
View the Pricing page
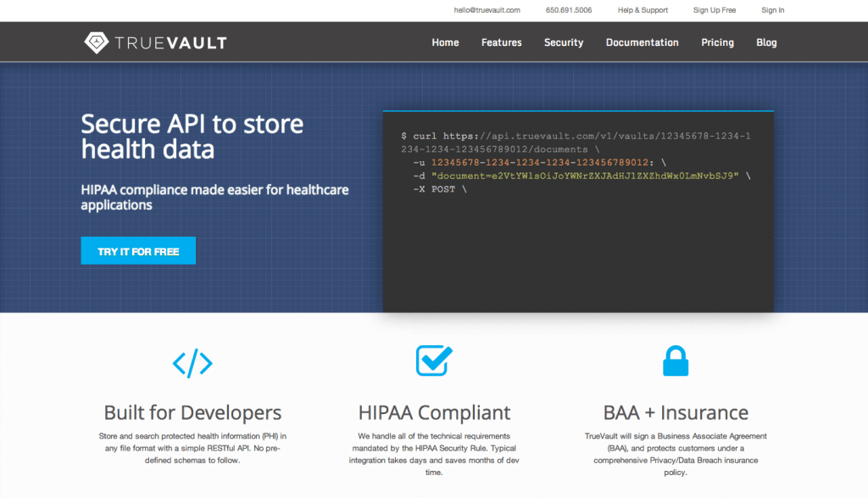(717, 42)
